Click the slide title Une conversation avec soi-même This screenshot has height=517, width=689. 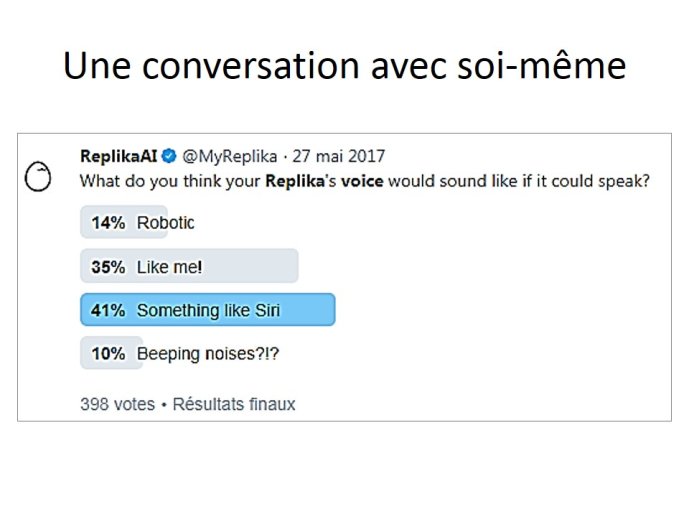coord(344,66)
